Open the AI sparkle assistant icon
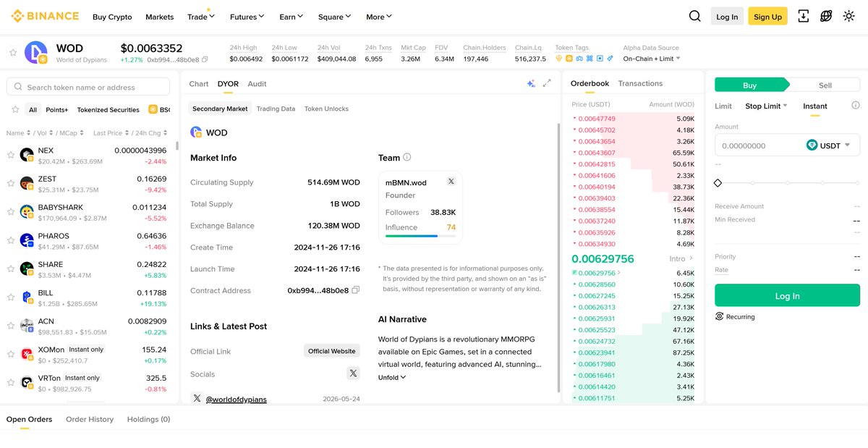The width and height of the screenshot is (868, 448). pyautogui.click(x=531, y=83)
